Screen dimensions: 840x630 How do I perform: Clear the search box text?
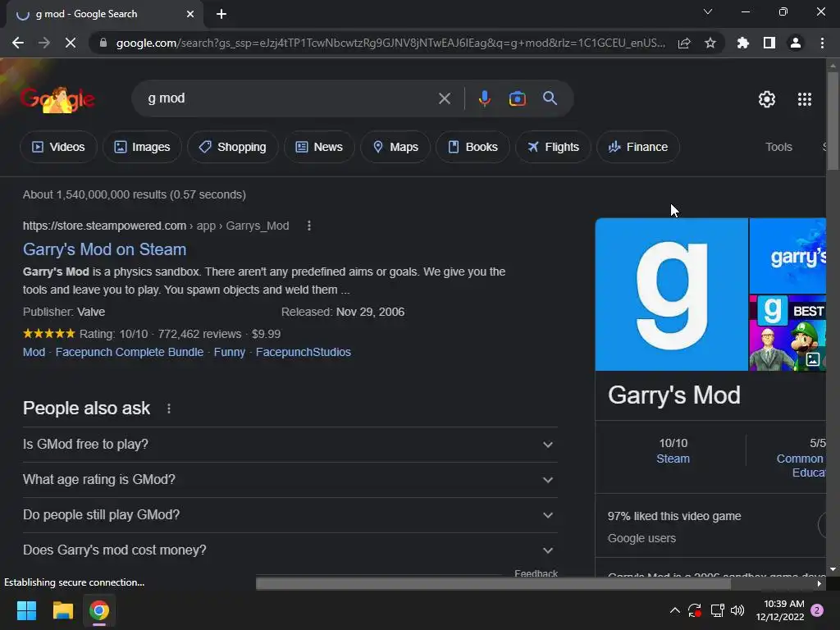pyautogui.click(x=445, y=98)
